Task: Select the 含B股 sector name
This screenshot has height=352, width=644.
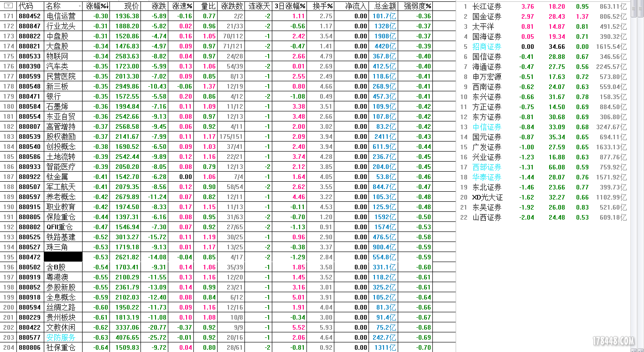Action: 56,267
